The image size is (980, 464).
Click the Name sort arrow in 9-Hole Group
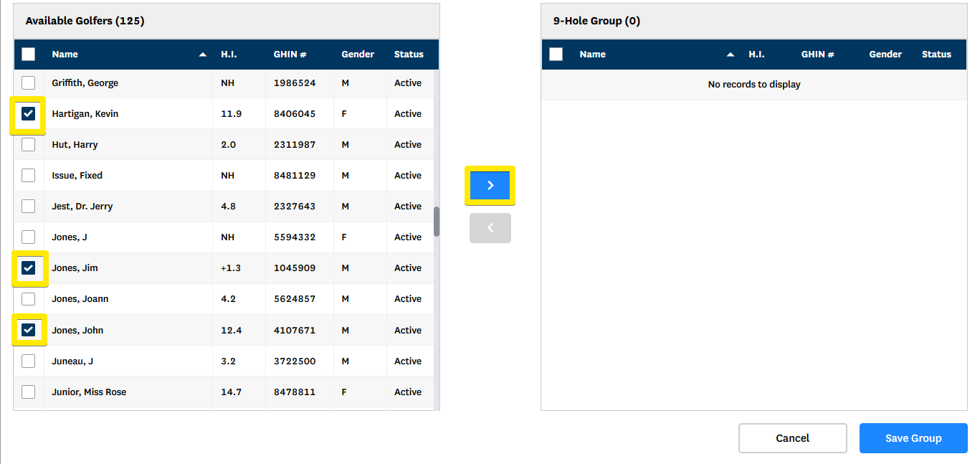pyautogui.click(x=731, y=55)
